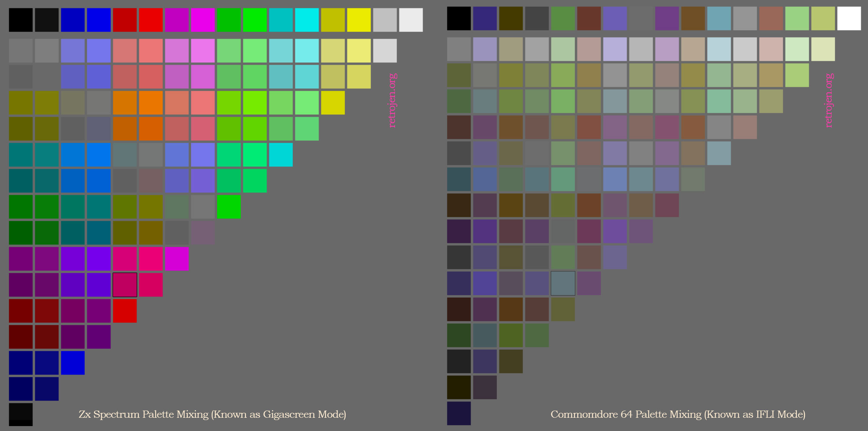The height and width of the screenshot is (431, 868).
Task: Pick bright cyan swatch in ZX Spectrum top row
Action: tap(307, 20)
